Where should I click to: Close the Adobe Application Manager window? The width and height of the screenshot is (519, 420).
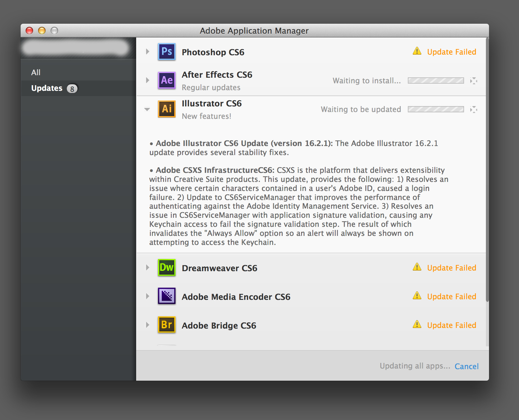[x=29, y=31]
